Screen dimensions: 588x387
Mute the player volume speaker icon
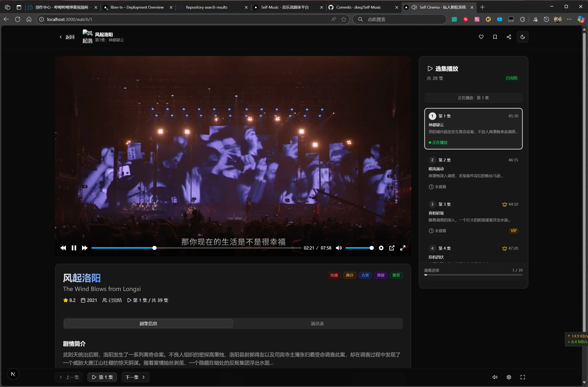point(339,248)
